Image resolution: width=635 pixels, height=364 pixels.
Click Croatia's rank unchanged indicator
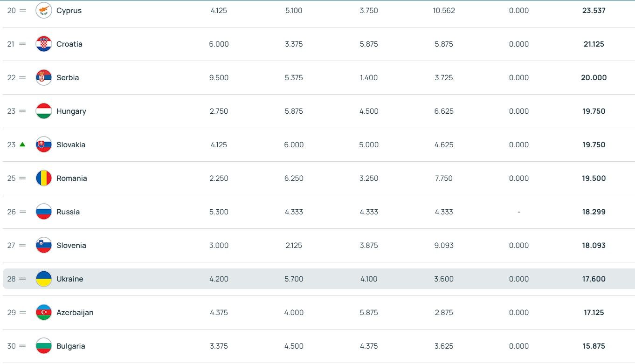(x=22, y=44)
